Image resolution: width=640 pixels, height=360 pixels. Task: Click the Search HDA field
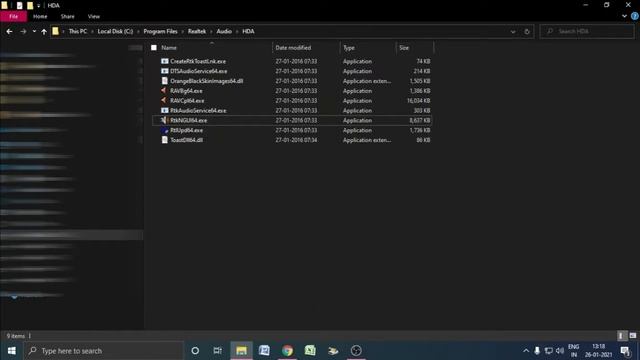click(x=587, y=31)
